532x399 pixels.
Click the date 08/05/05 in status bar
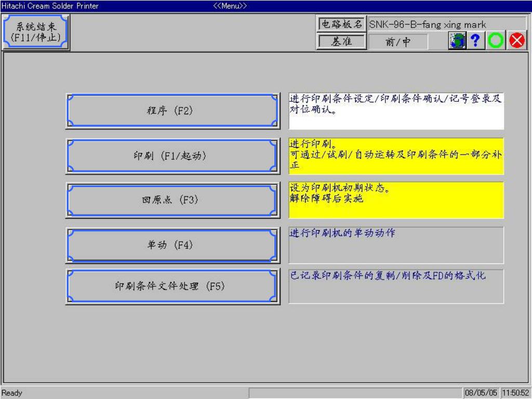(481, 393)
